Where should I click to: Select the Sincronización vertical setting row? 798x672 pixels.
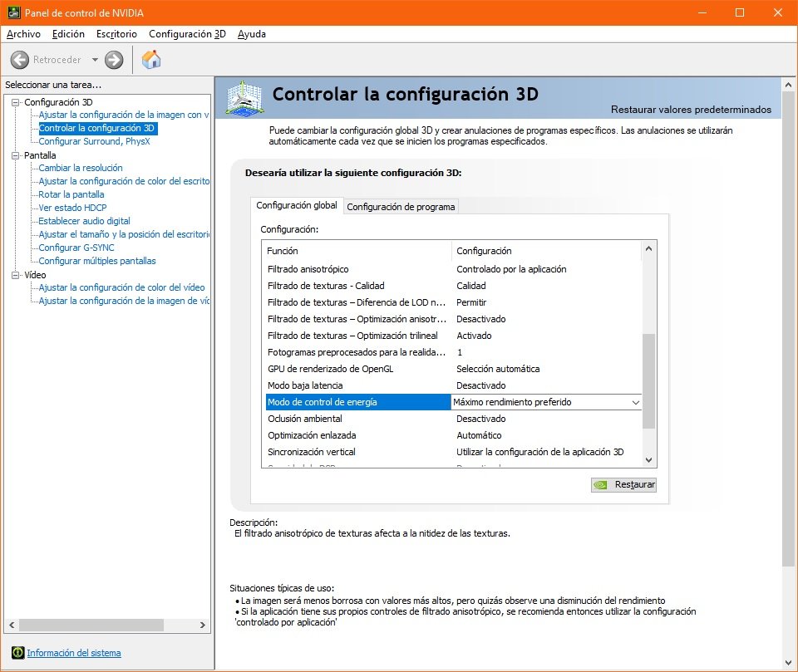click(x=312, y=452)
